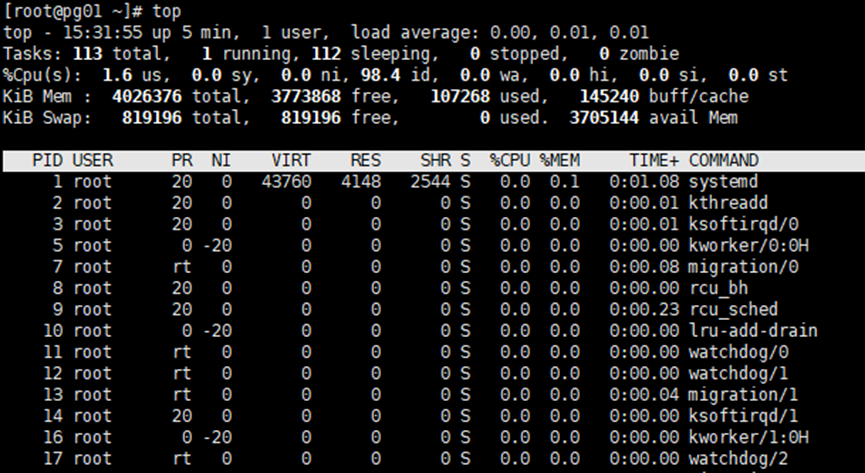Click the 113 total tasks value
This screenshot has height=473, width=865.
tap(88, 54)
